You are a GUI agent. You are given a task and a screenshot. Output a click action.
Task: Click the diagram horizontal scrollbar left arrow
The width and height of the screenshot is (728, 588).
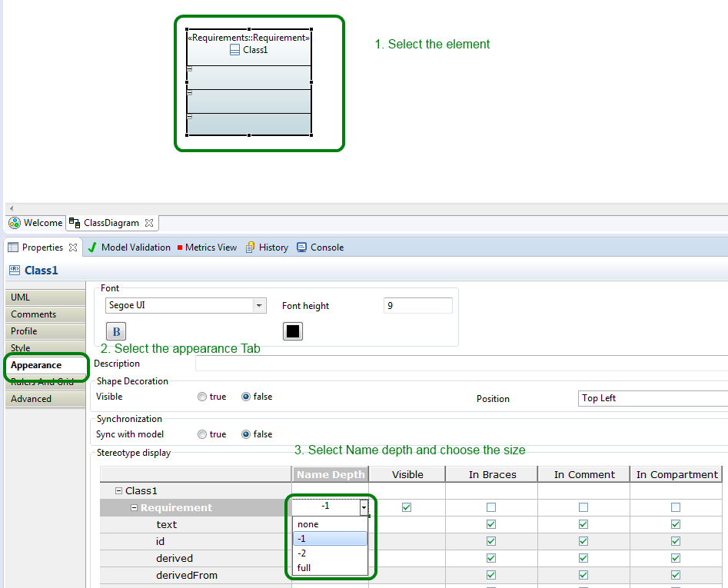pyautogui.click(x=12, y=208)
